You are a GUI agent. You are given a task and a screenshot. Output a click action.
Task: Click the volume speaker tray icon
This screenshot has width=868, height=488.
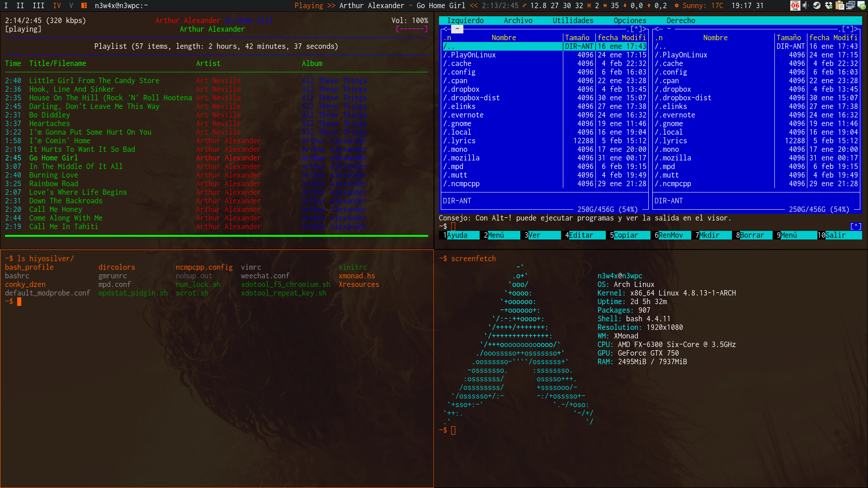(x=806, y=5)
